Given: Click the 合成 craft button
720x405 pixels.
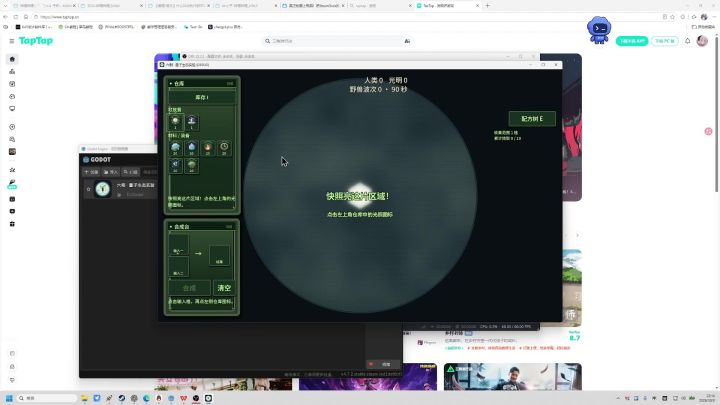Looking at the screenshot, I should pyautogui.click(x=189, y=288).
